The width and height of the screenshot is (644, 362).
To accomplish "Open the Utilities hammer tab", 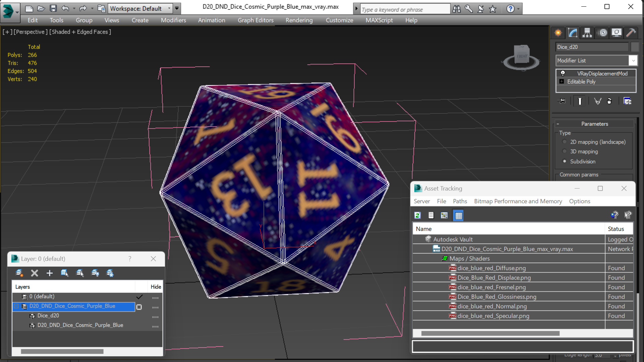I will [631, 33].
